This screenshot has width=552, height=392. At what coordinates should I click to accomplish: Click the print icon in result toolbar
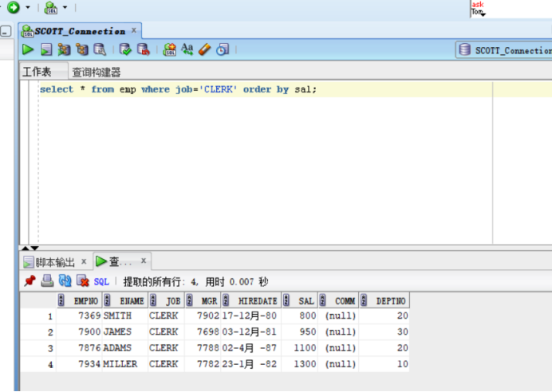(x=47, y=281)
